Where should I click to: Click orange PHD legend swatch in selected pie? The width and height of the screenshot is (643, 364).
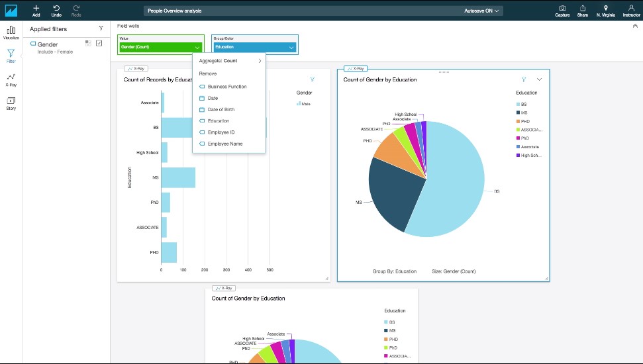tap(518, 121)
